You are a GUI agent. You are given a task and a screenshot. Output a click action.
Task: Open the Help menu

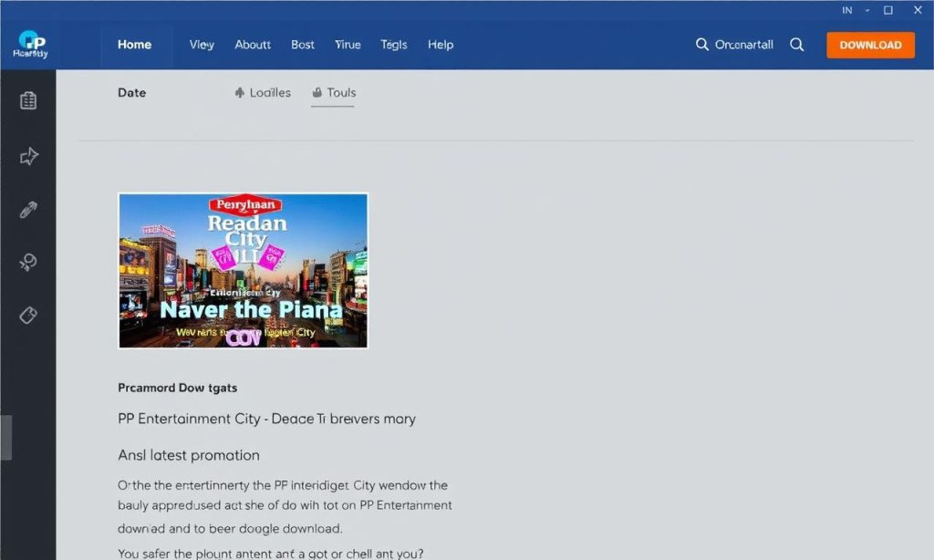(441, 45)
